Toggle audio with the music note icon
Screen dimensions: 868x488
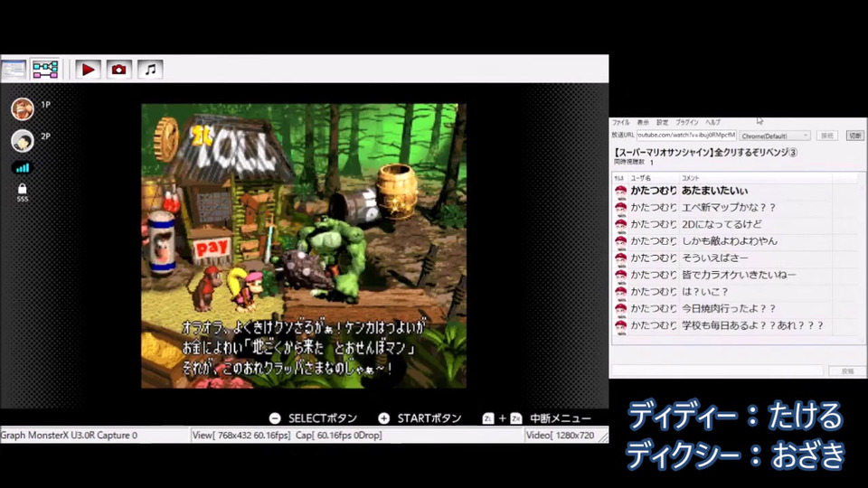pyautogui.click(x=150, y=70)
